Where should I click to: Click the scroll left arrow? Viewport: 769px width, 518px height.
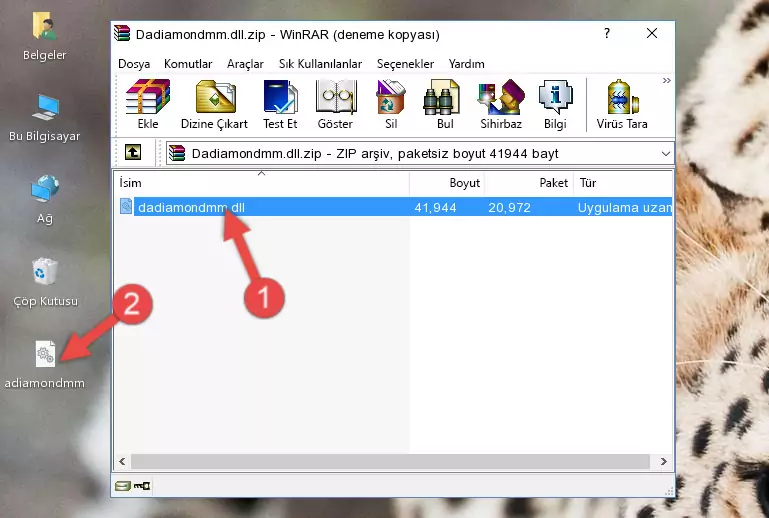123,461
